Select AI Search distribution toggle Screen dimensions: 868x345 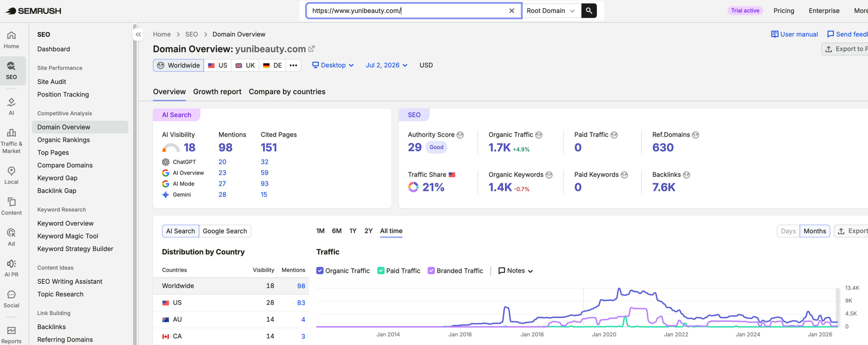tap(180, 231)
